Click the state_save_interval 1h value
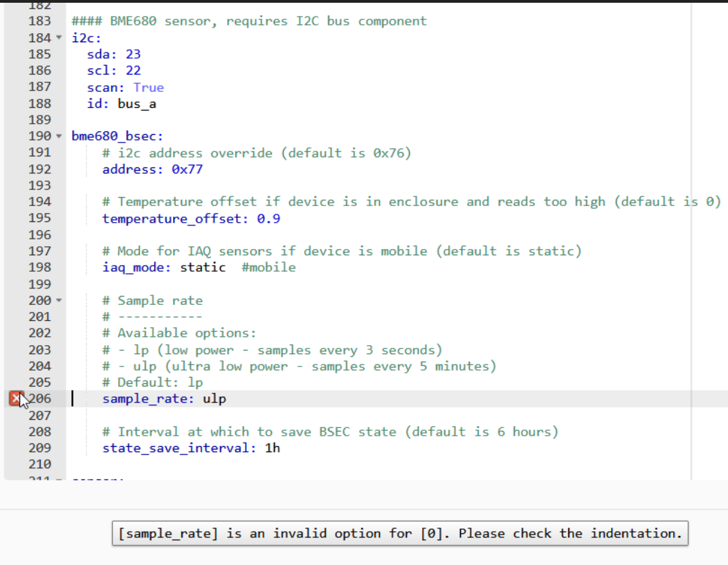The height and width of the screenshot is (565, 728). pos(272,448)
